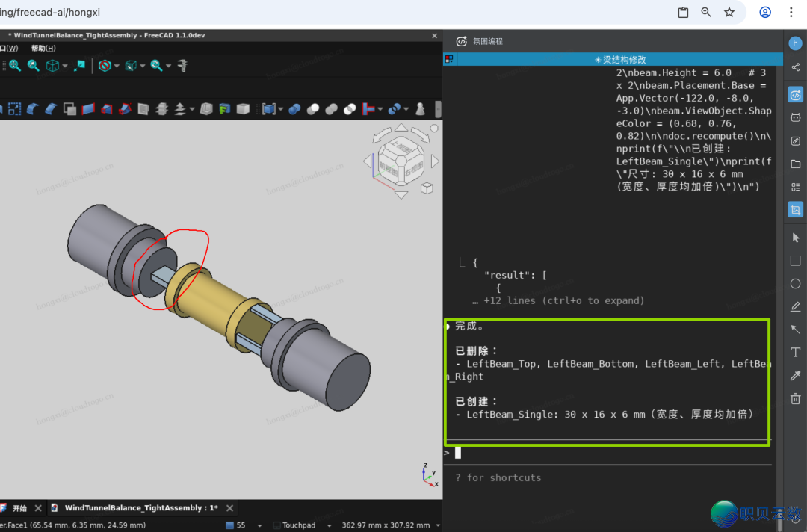Click the share icon in sidebar
Screen dimensions: 807x532
click(795, 67)
